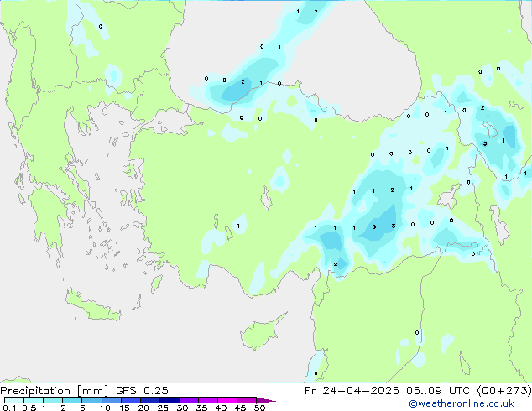
Task: Click the '50' legend scale label
Action: [x=259, y=408]
